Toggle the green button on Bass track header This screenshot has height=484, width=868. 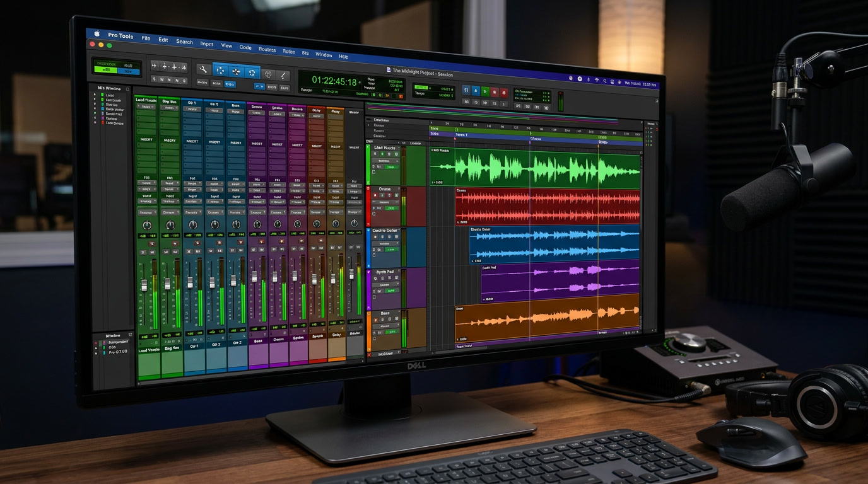pos(392,331)
